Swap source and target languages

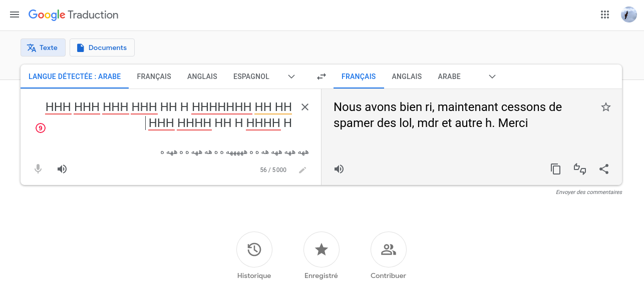(321, 76)
